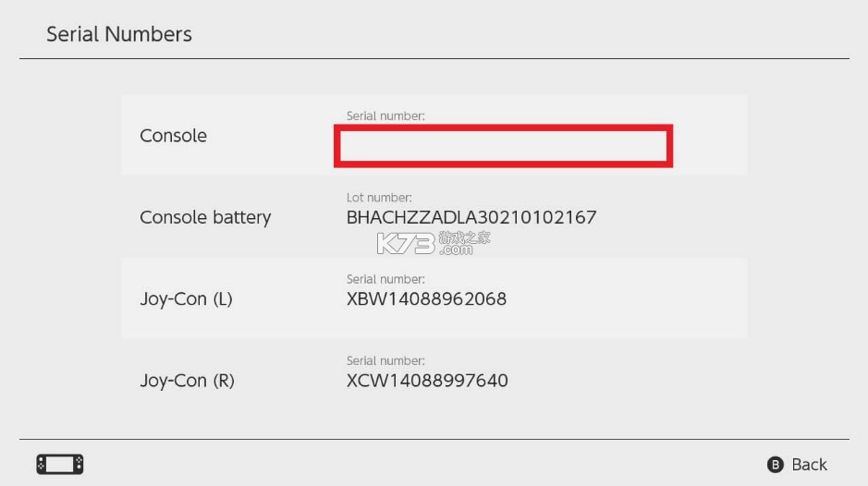Select the Console row label
This screenshot has height=486, width=868.
[x=173, y=136]
